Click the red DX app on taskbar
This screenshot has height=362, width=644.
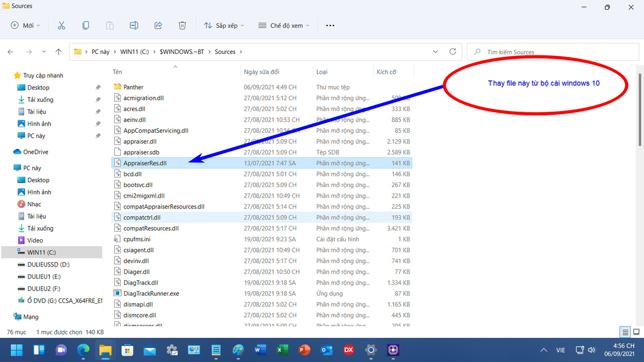(x=349, y=350)
